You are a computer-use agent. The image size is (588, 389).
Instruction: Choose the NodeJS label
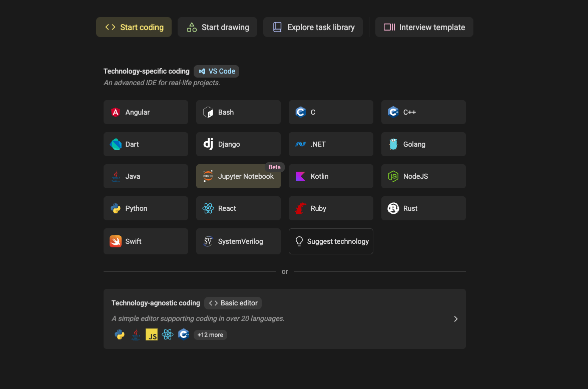tap(415, 176)
